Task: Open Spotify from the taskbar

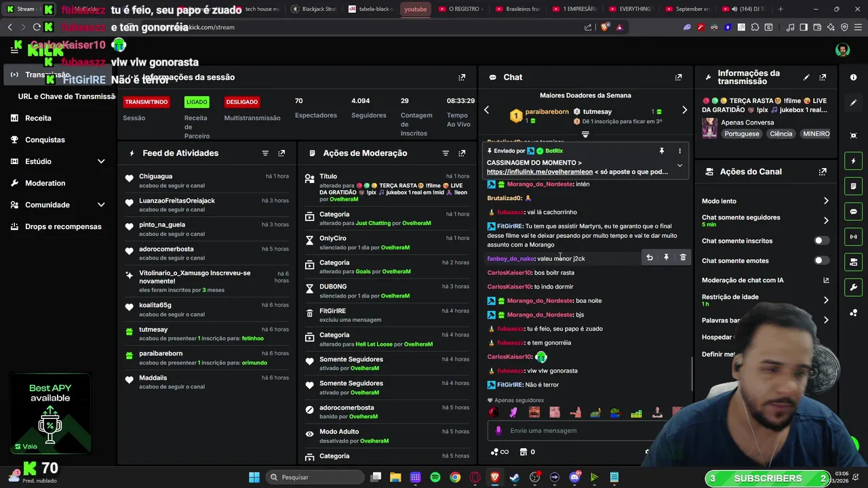Action: [x=435, y=477]
